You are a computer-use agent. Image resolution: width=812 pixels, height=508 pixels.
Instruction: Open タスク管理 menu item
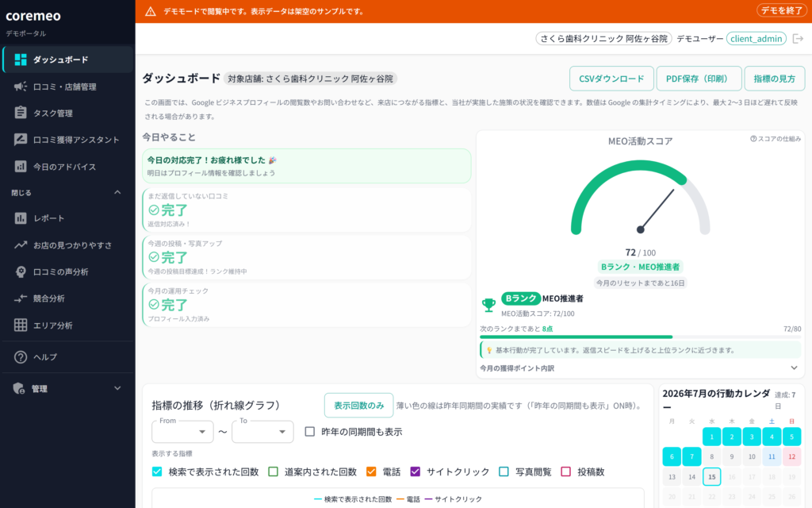68,113
